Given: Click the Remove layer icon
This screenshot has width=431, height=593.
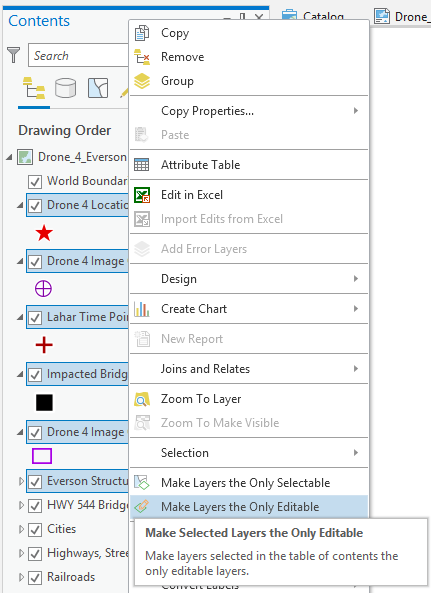Looking at the screenshot, I should tap(142, 57).
